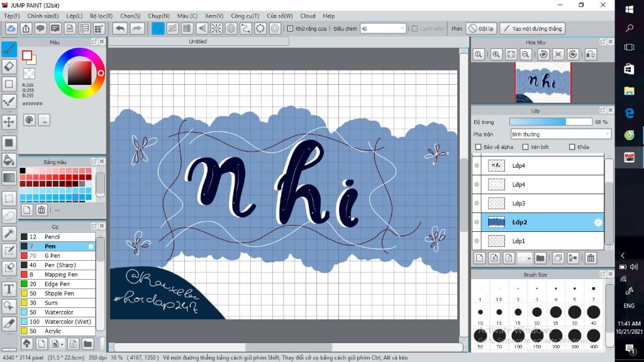This screenshot has height=362, width=644.
Task: Click the Undo arrow in toolbar
Action: pos(120,28)
